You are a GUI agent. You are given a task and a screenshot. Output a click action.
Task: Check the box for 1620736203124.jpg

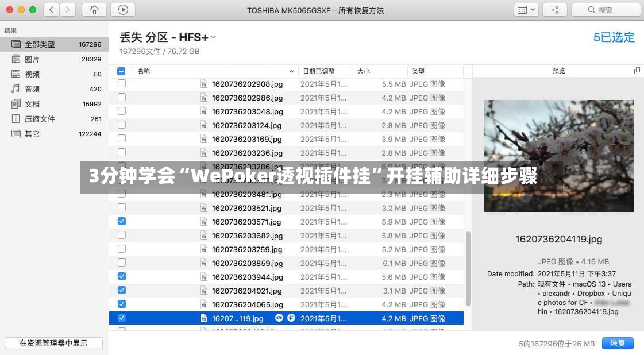click(x=122, y=125)
